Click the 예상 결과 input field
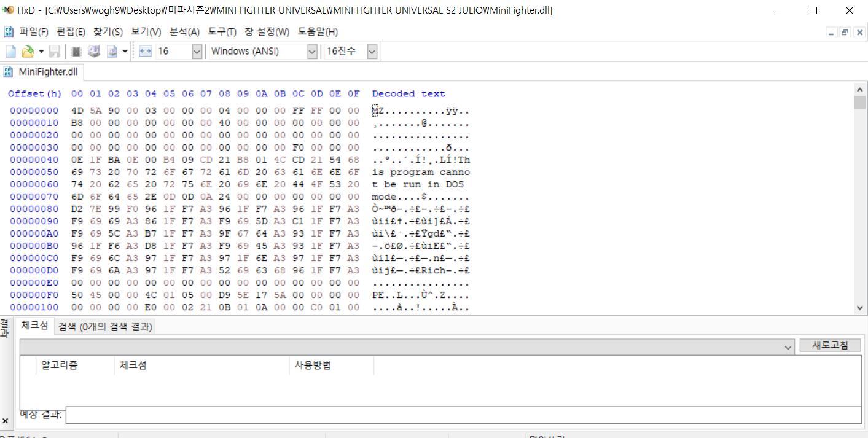Screen dimensions: 868x438 (463, 415)
